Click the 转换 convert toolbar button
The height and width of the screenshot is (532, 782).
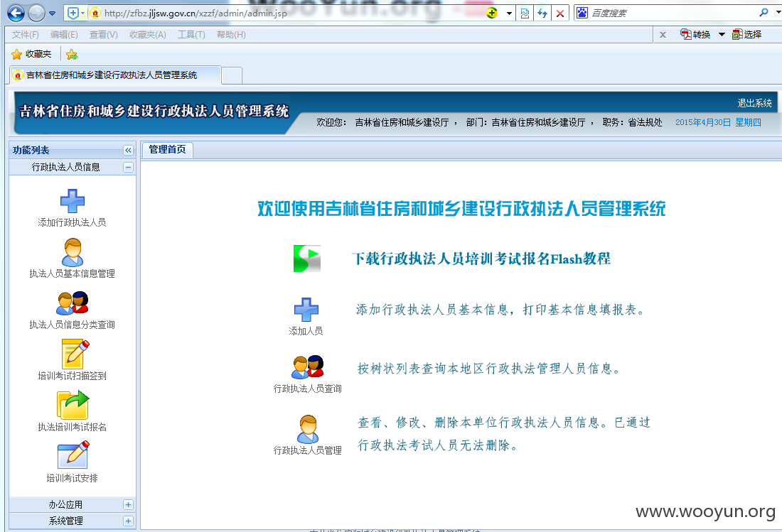point(695,34)
